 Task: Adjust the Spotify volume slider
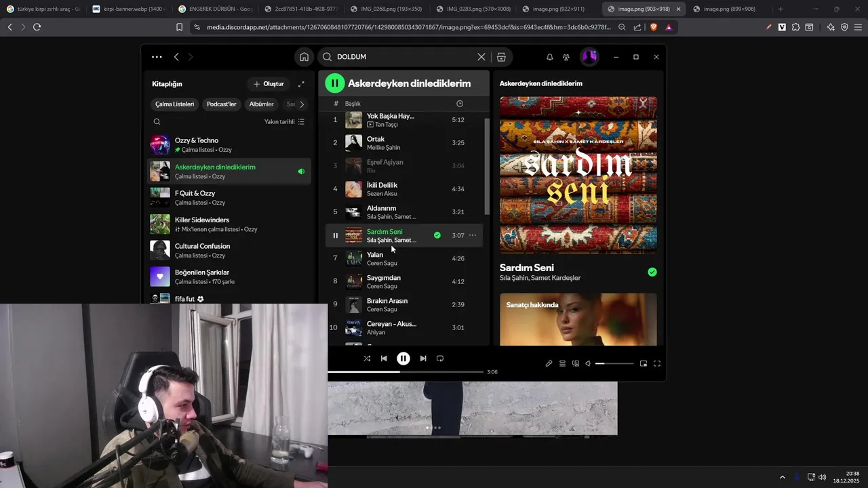(614, 364)
